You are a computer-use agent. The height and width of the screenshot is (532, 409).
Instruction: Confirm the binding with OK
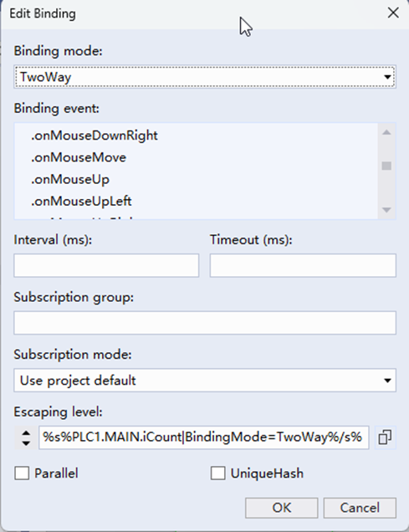[x=282, y=508]
